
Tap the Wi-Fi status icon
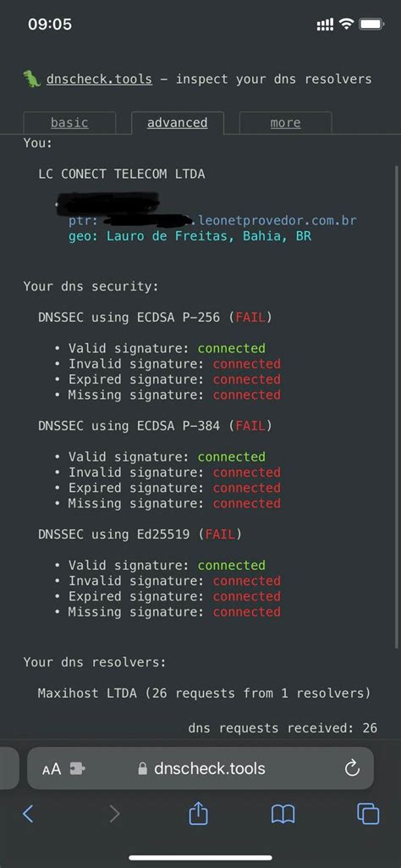click(x=346, y=24)
